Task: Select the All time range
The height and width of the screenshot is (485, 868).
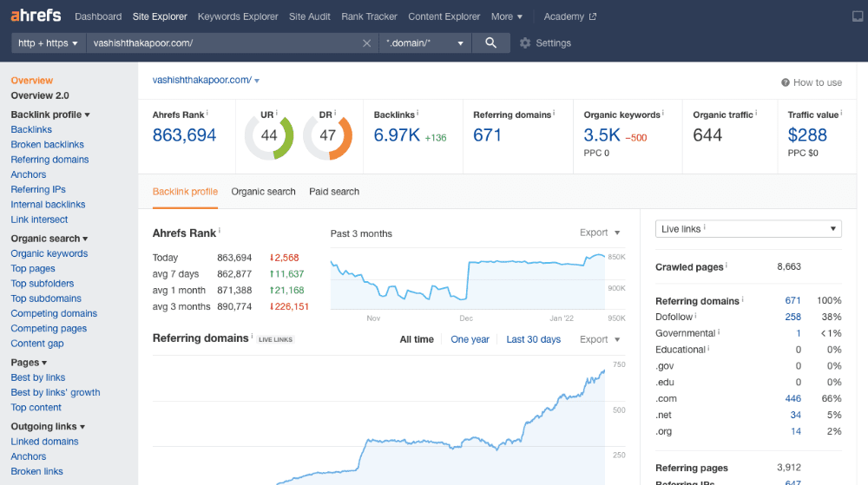Action: point(417,339)
